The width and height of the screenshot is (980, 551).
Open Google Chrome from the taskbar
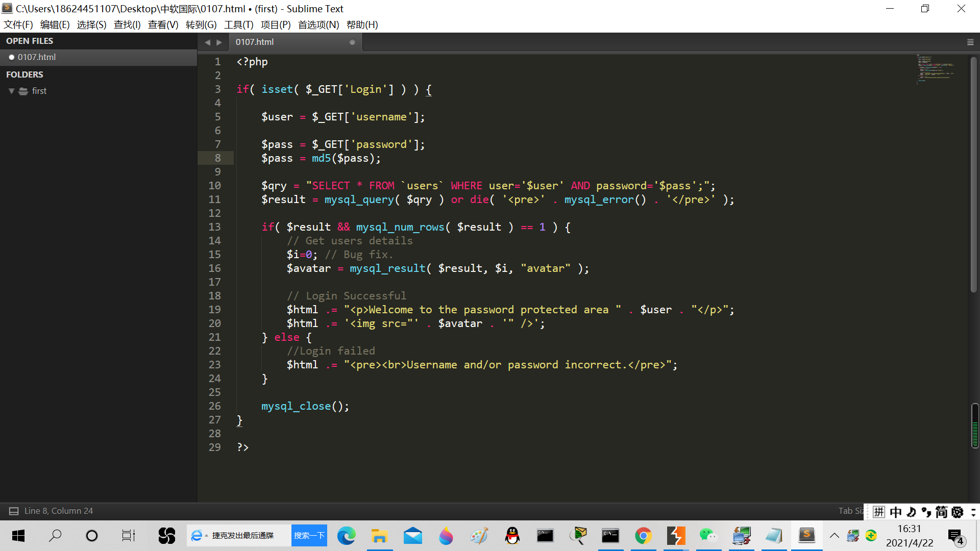pyautogui.click(x=643, y=536)
